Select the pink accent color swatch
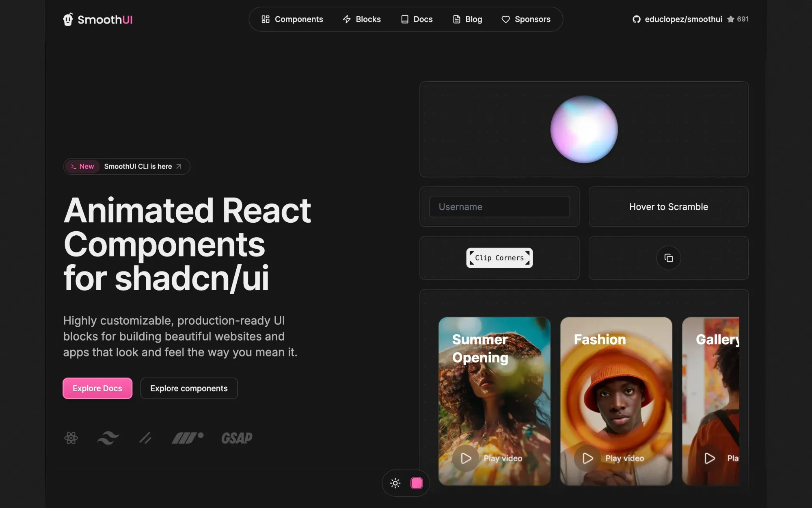This screenshot has height=508, width=812. click(417, 483)
